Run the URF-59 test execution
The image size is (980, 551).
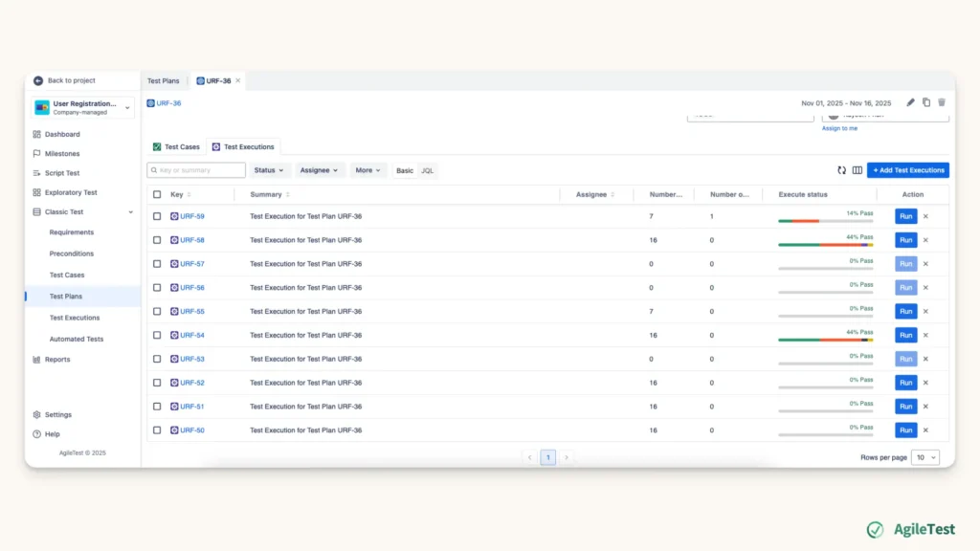tap(905, 216)
